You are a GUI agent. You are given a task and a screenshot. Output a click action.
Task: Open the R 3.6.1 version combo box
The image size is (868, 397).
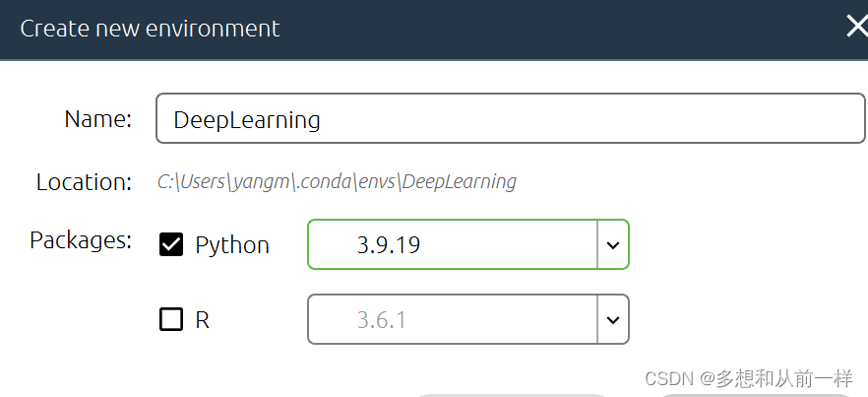pyautogui.click(x=453, y=320)
